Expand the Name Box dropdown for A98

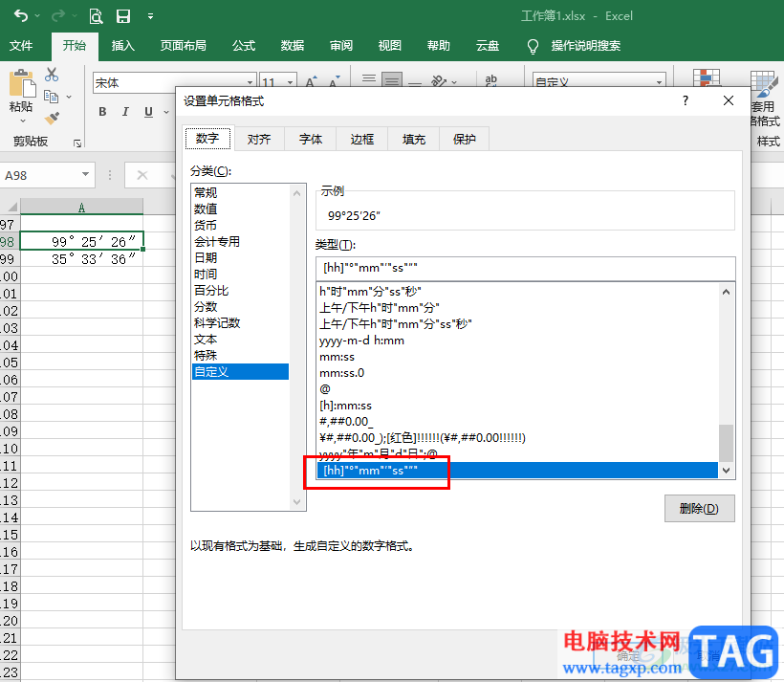point(85,175)
